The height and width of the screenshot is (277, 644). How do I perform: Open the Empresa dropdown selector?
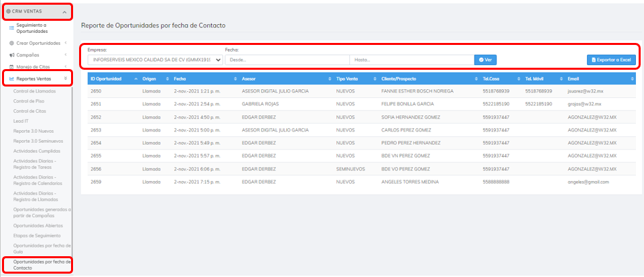coord(155,60)
